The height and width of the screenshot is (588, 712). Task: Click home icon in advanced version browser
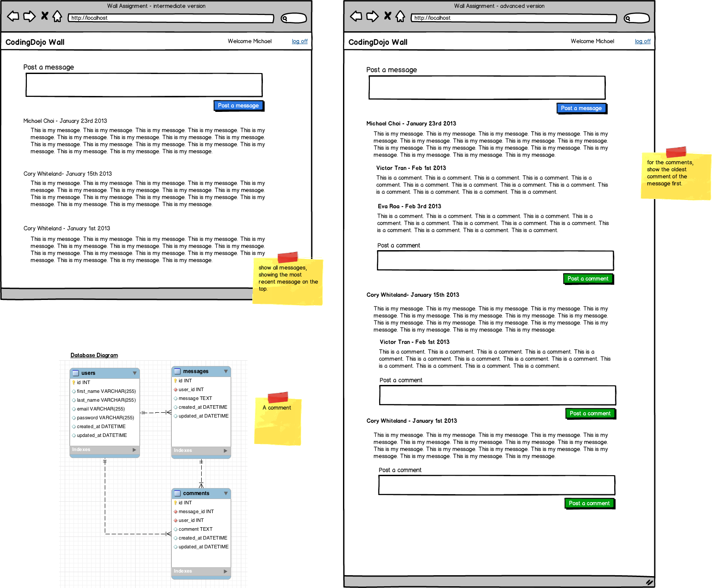(x=400, y=16)
